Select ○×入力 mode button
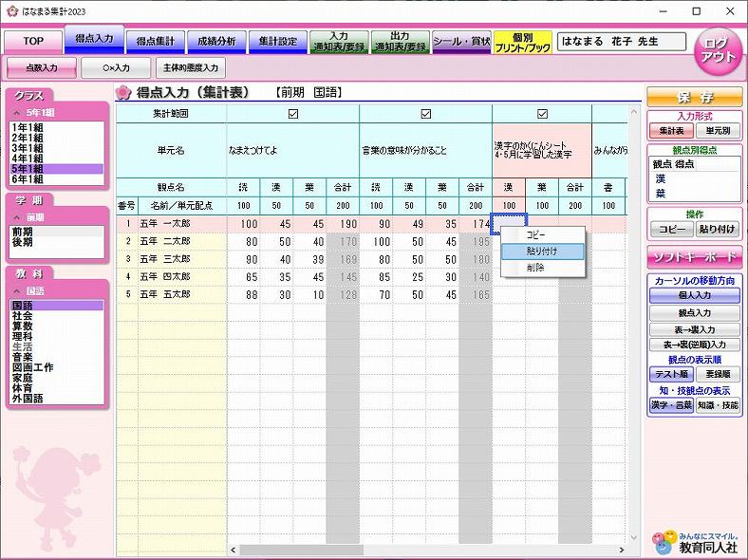The image size is (748, 560). click(116, 68)
